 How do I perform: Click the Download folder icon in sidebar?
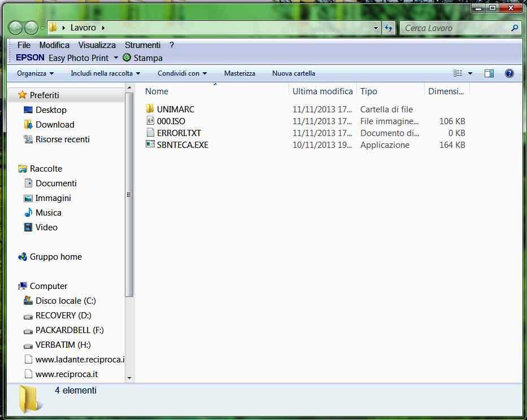coord(28,124)
